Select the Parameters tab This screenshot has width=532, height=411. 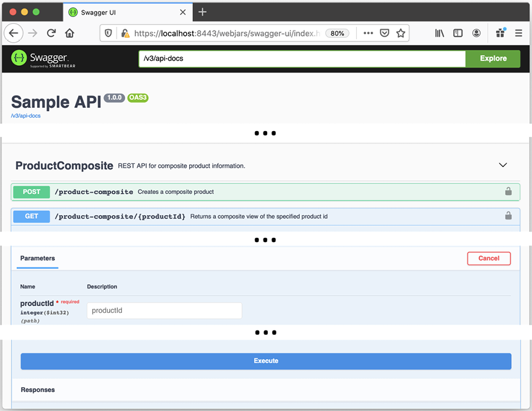pos(37,259)
